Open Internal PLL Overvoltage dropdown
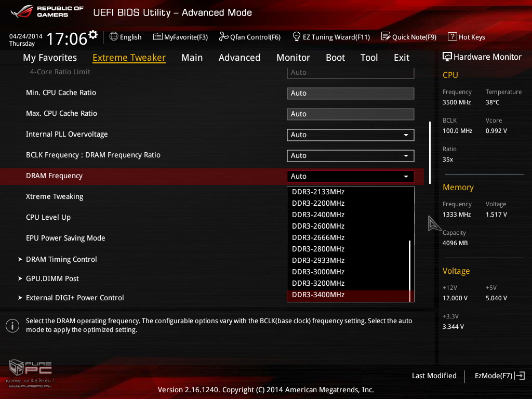Screen dimensions: 532x399 pyautogui.click(x=350, y=135)
